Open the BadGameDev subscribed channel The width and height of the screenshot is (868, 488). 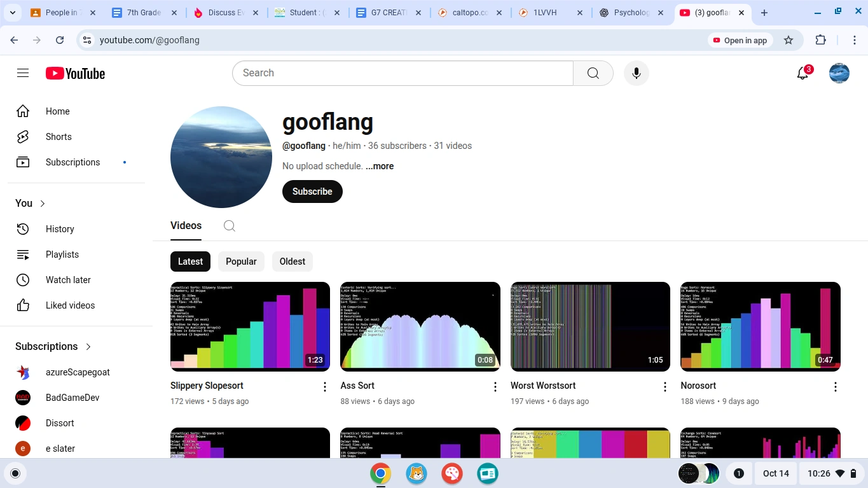(x=72, y=398)
